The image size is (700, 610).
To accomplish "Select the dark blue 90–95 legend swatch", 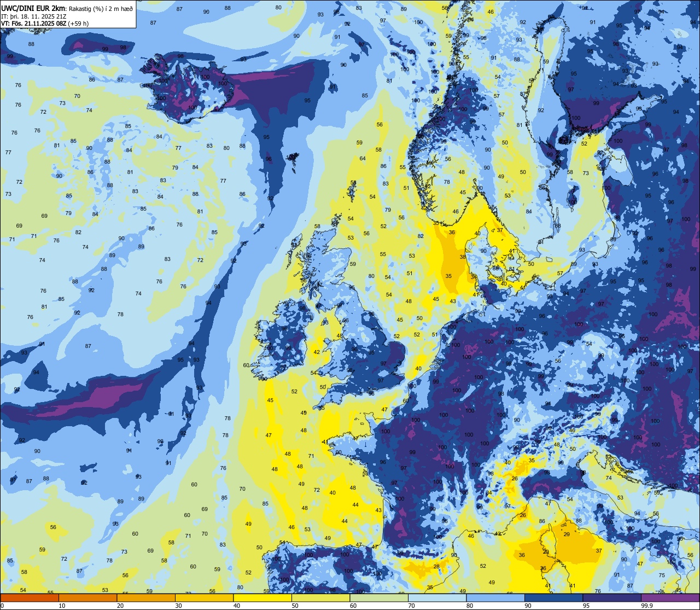I will coord(553,598).
